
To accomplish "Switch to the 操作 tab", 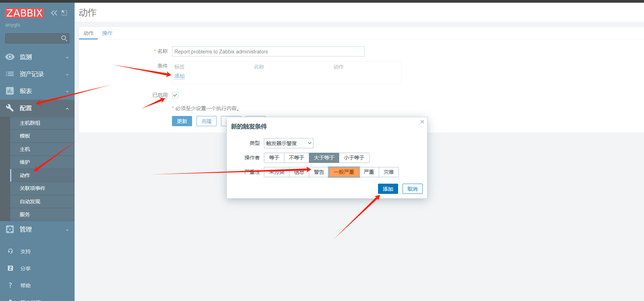I will 107,33.
